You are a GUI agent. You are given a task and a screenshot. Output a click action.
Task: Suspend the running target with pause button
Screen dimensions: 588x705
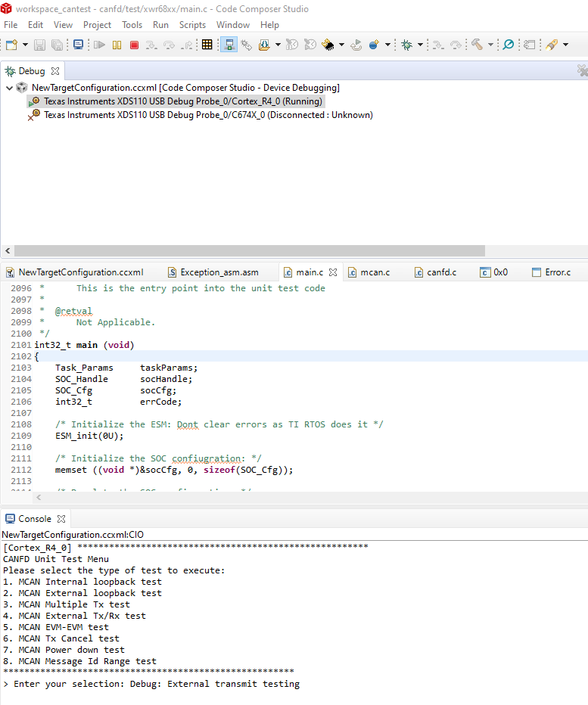point(117,45)
